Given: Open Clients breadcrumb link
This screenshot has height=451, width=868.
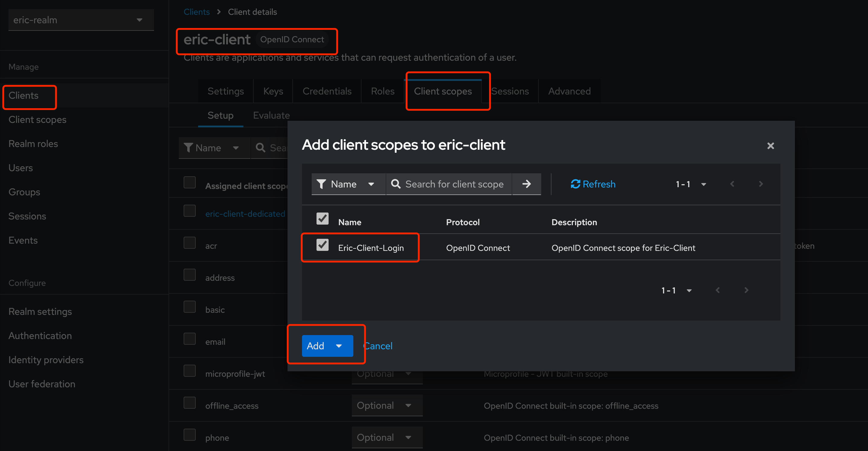Looking at the screenshot, I should 196,12.
